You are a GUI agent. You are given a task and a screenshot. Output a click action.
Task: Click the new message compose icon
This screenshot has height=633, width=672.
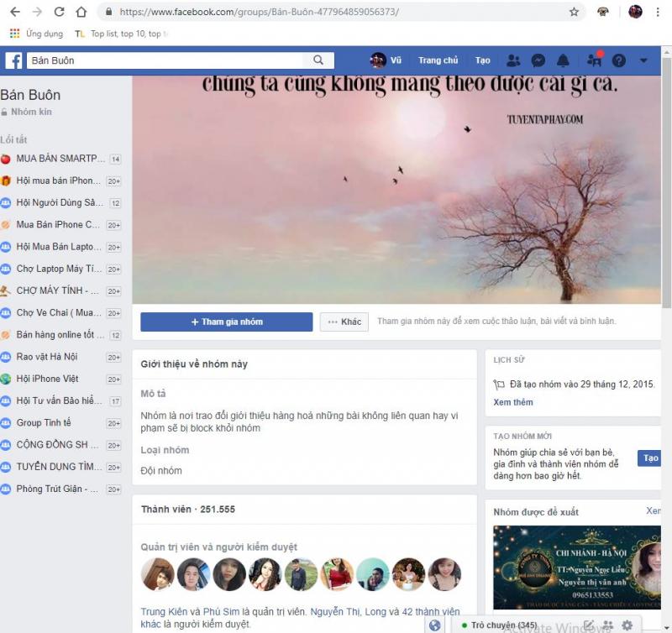click(590, 625)
